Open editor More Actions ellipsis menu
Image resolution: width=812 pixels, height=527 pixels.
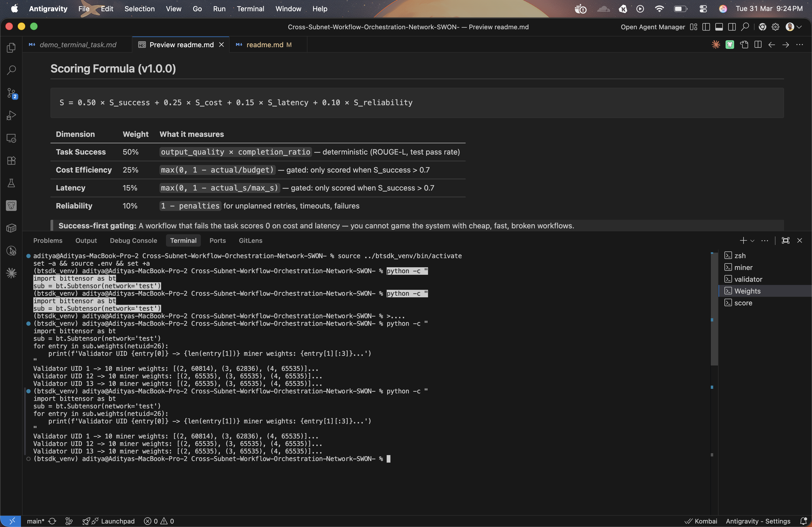[799, 45]
